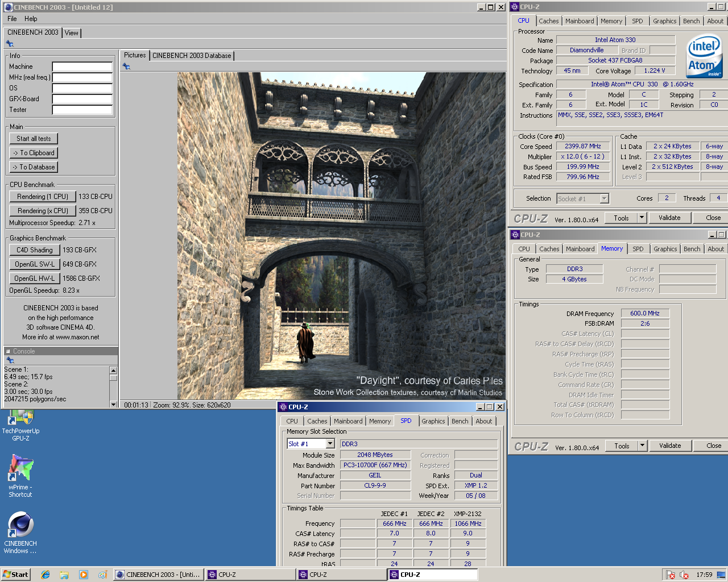The image size is (728, 582).
Task: Click the bottom CPU-Z SPD window title icon
Action: tap(283, 407)
